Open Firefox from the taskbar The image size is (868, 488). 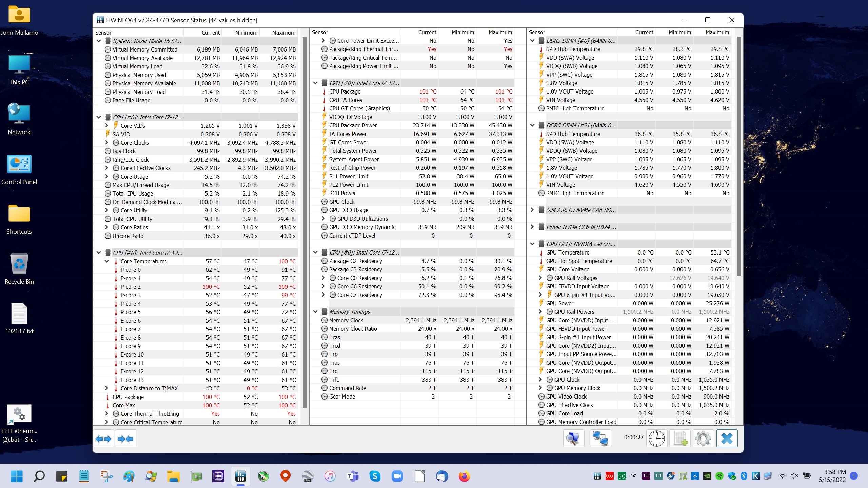(464, 476)
